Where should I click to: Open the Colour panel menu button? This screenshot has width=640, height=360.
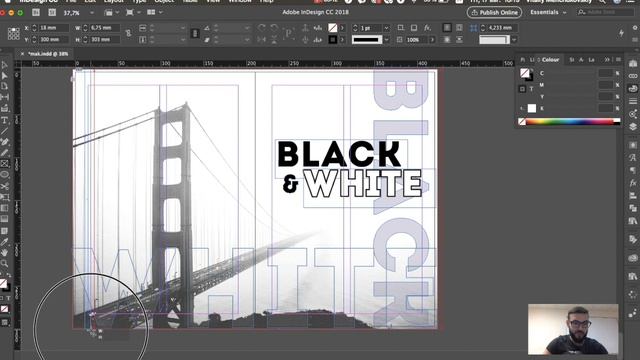click(618, 60)
